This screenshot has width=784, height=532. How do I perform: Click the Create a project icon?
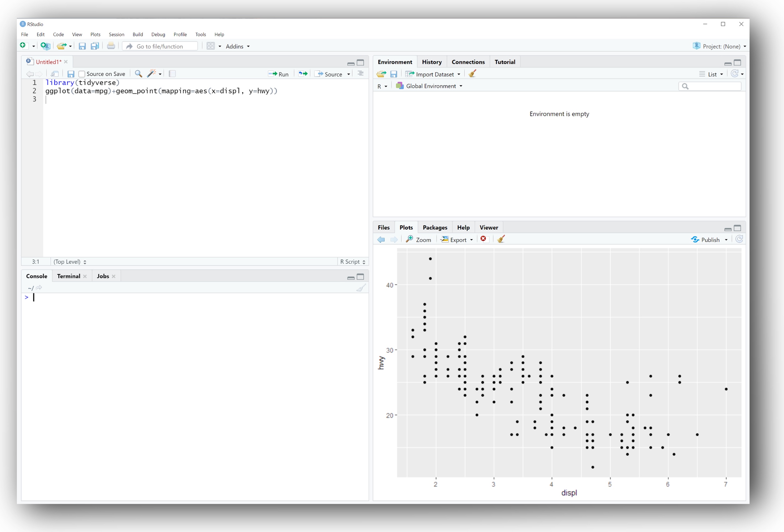(45, 46)
